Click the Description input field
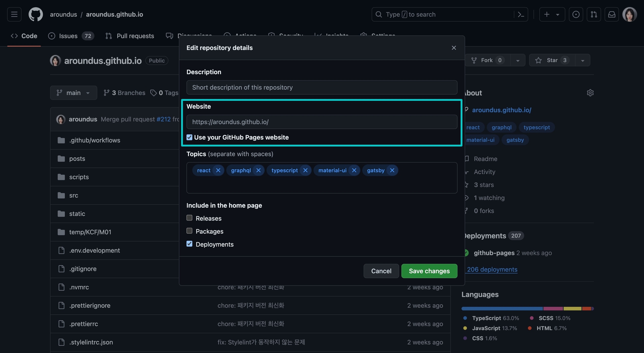 point(322,87)
